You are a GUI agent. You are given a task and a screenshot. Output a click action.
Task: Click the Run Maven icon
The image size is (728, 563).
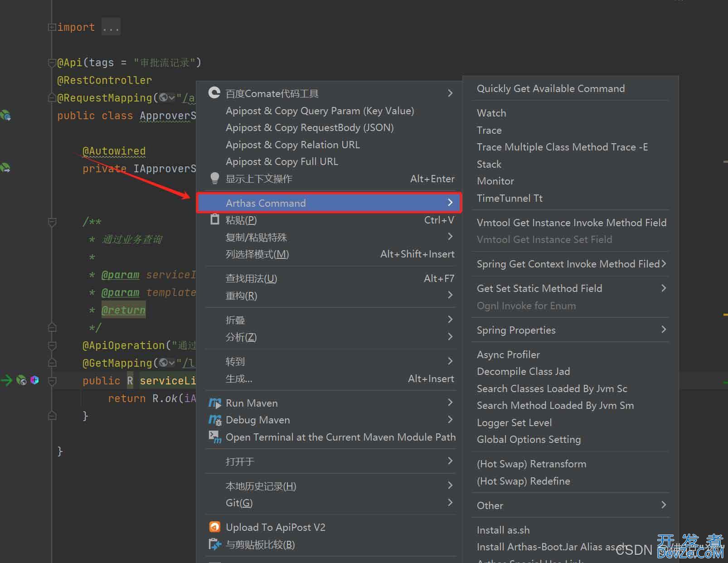[215, 403]
